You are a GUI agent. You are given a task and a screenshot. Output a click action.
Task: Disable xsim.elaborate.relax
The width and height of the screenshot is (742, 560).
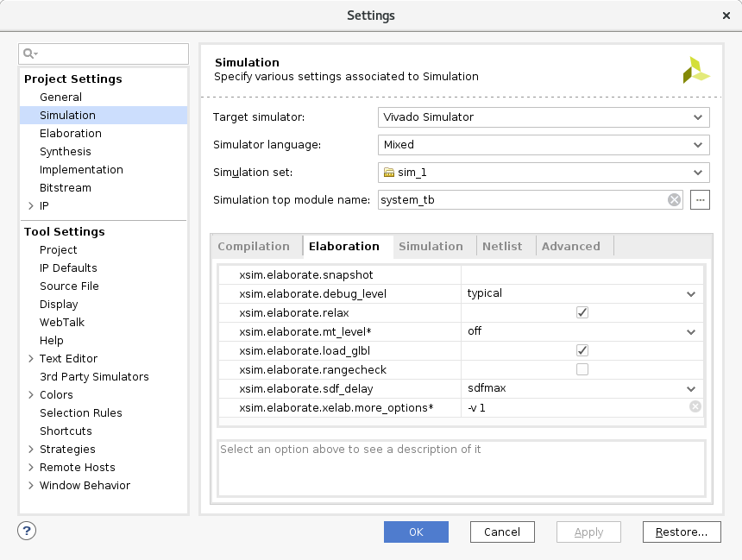[582, 311]
